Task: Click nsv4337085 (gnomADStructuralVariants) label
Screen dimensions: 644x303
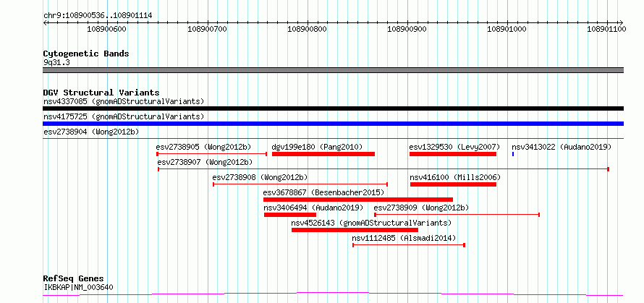Action: point(124,101)
